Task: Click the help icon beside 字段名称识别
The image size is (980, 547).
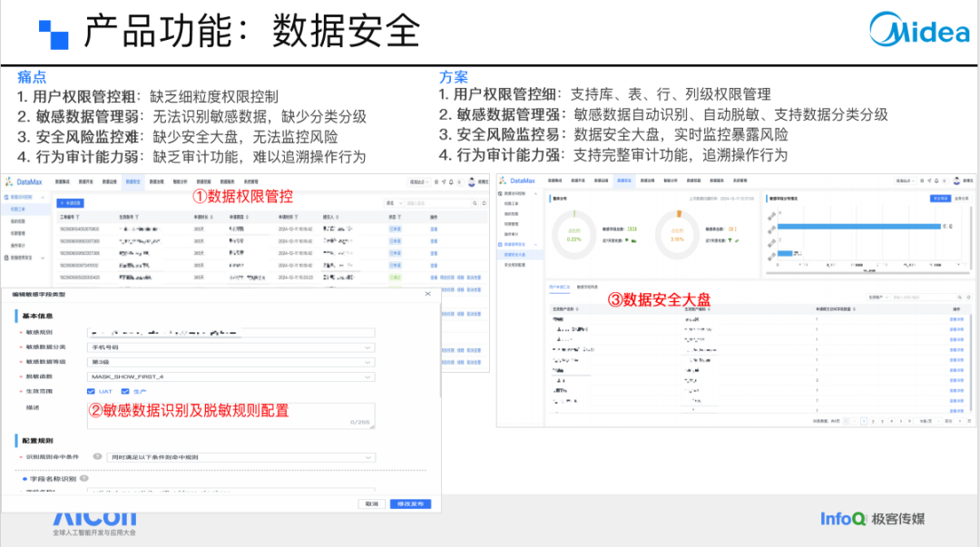Action: [x=84, y=479]
